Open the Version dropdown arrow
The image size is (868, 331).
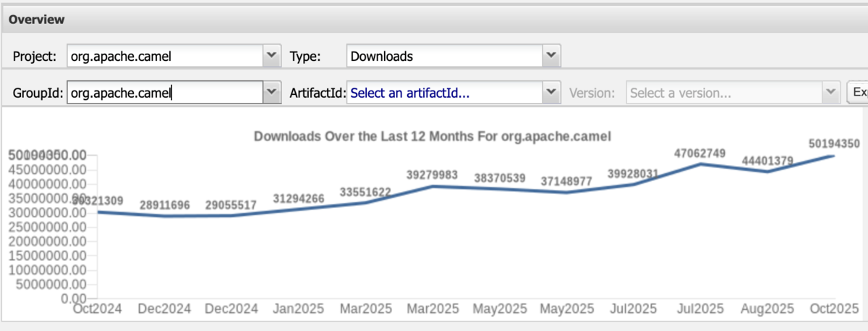pyautogui.click(x=830, y=93)
